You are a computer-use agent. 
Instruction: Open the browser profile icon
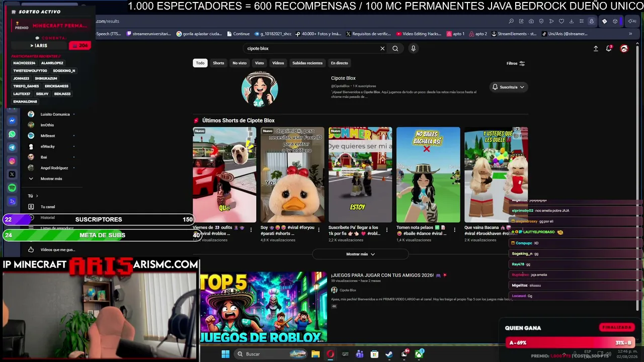pos(592,21)
